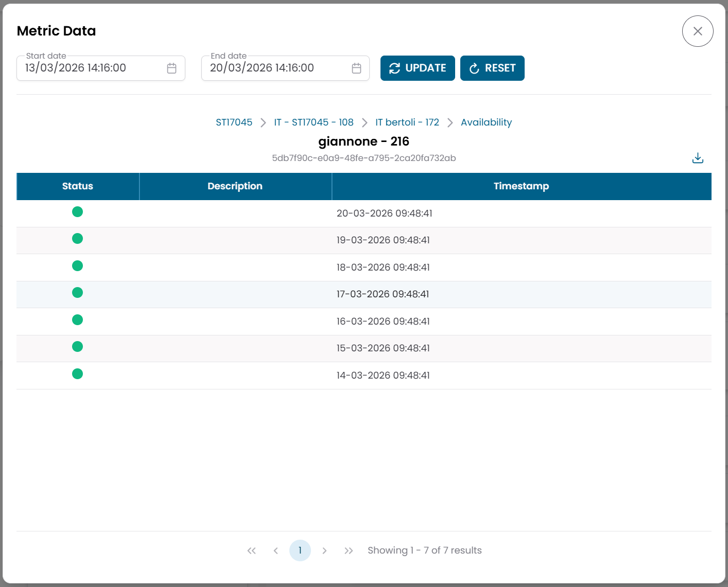This screenshot has width=728, height=587.
Task: Open the IT bertoli - 172 breadcrumb
Action: [x=407, y=122]
